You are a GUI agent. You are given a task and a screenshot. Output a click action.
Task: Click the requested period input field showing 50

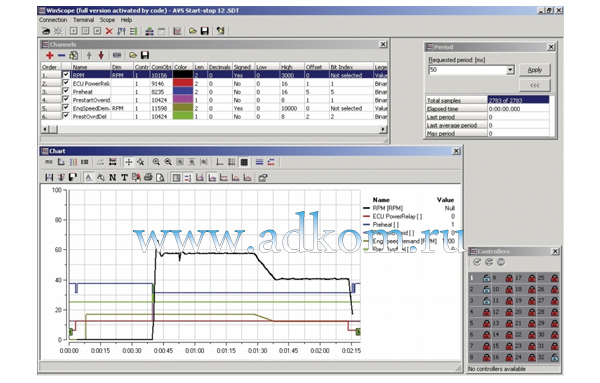coord(468,70)
